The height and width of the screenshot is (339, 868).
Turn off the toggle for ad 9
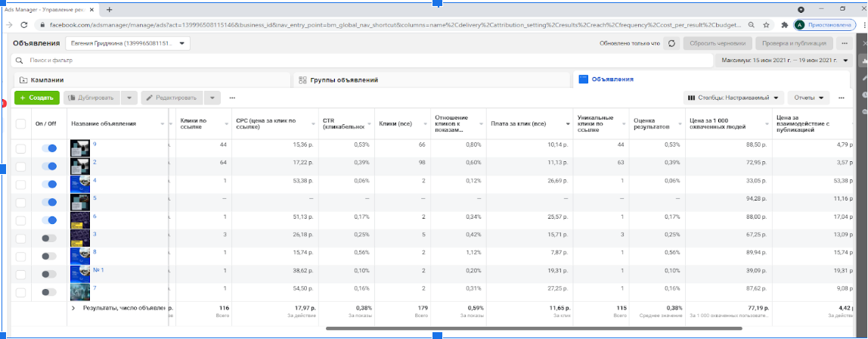click(x=49, y=148)
